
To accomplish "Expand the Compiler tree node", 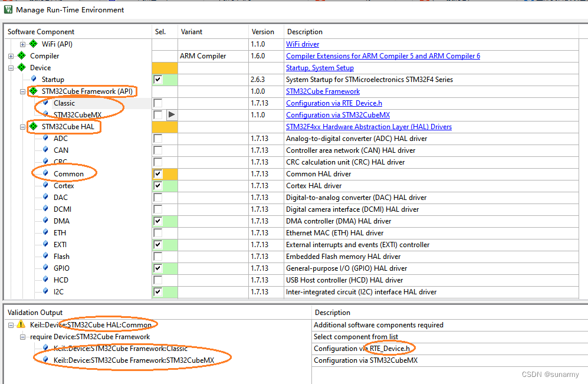I will pos(11,56).
